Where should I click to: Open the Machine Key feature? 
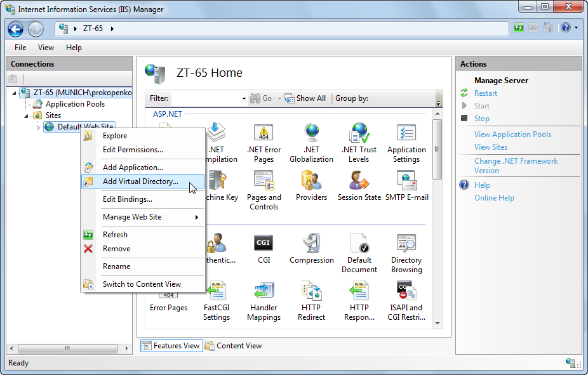click(x=222, y=186)
